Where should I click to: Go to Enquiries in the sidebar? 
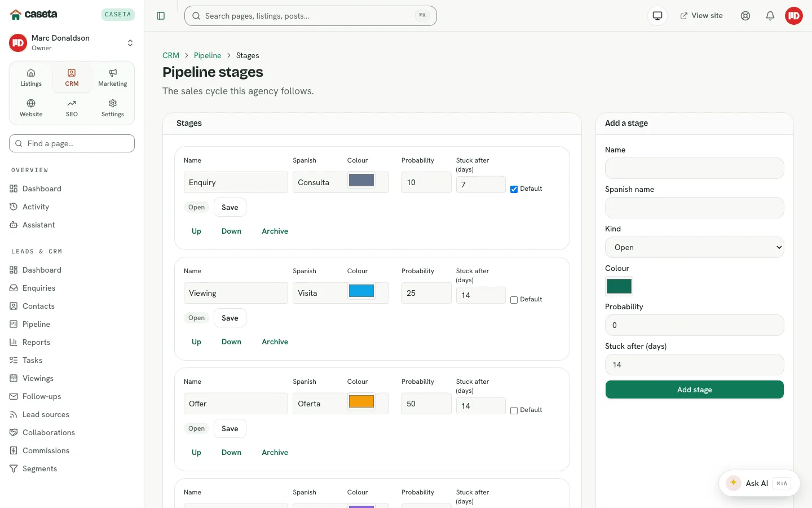72,288
